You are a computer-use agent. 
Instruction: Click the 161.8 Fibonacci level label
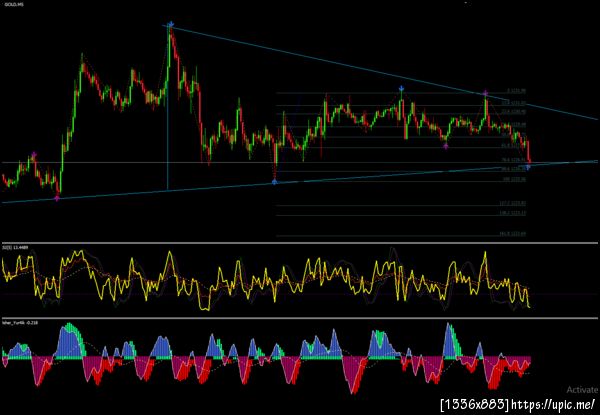click(x=513, y=234)
